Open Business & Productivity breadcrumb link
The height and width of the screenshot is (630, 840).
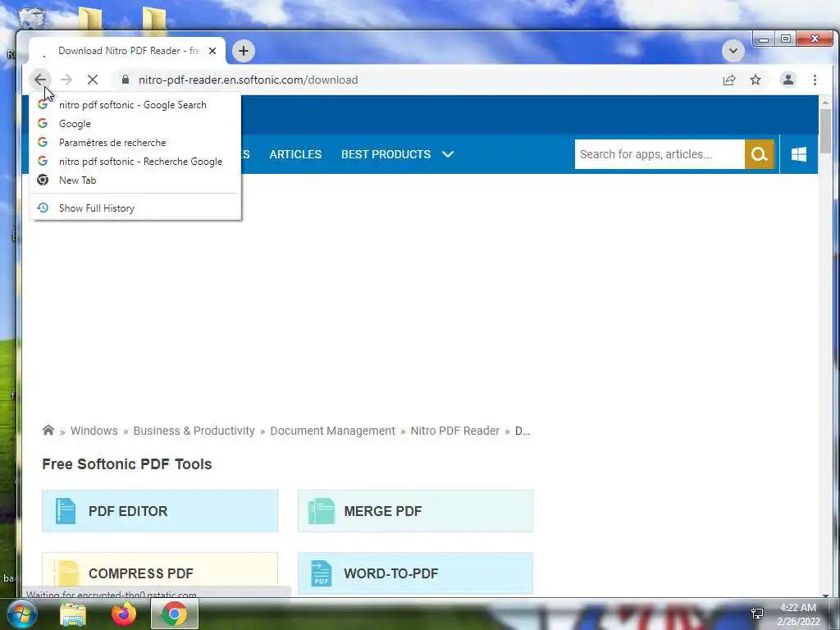pyautogui.click(x=194, y=431)
